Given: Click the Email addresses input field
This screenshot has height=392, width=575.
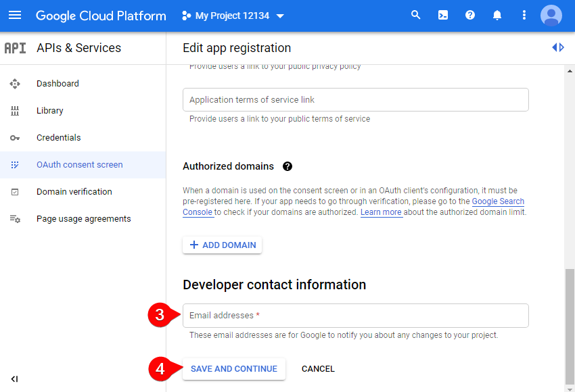Looking at the screenshot, I should (355, 315).
